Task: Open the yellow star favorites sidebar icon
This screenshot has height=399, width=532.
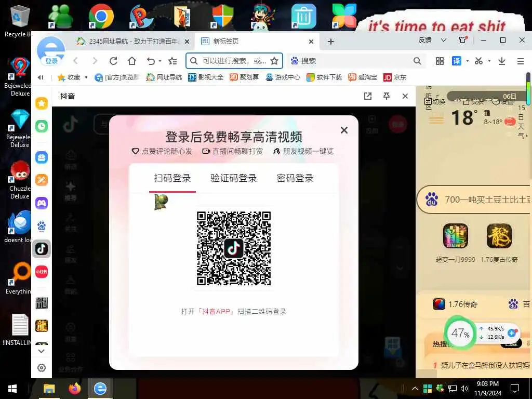Action: click(x=42, y=103)
